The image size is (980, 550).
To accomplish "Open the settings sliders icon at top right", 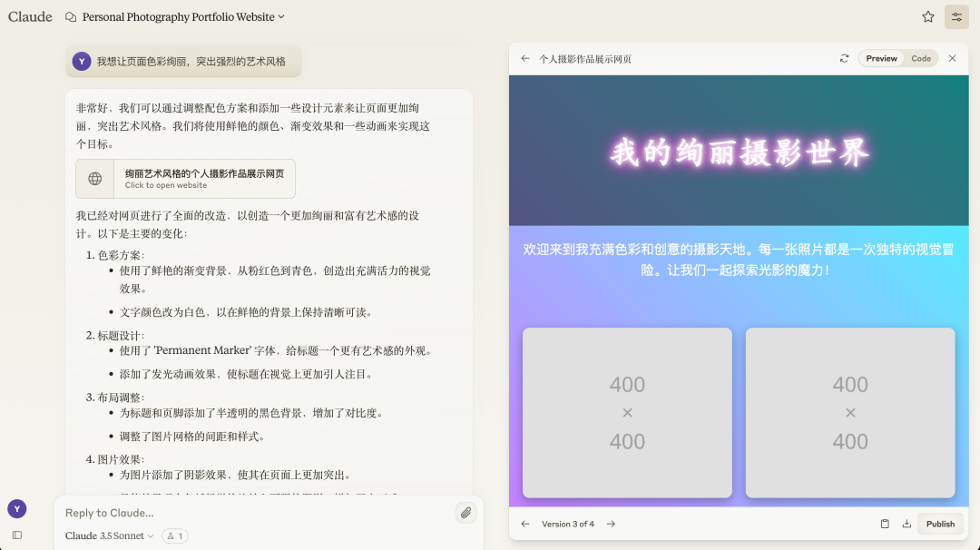I will point(956,16).
